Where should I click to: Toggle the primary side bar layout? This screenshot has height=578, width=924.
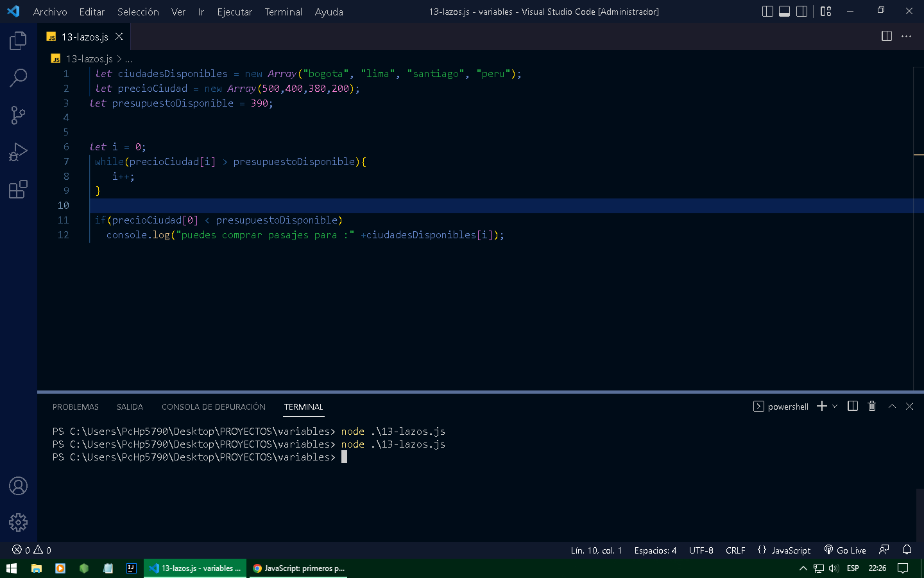point(767,11)
